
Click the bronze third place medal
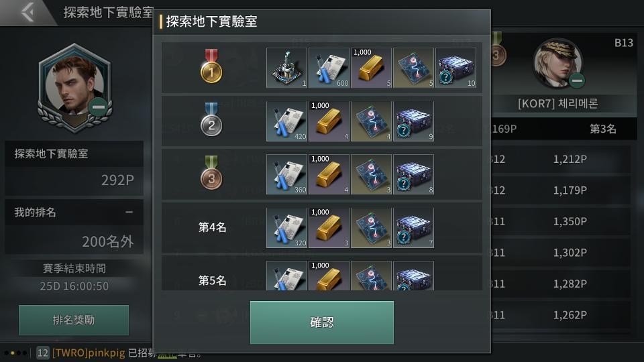pyautogui.click(x=211, y=173)
